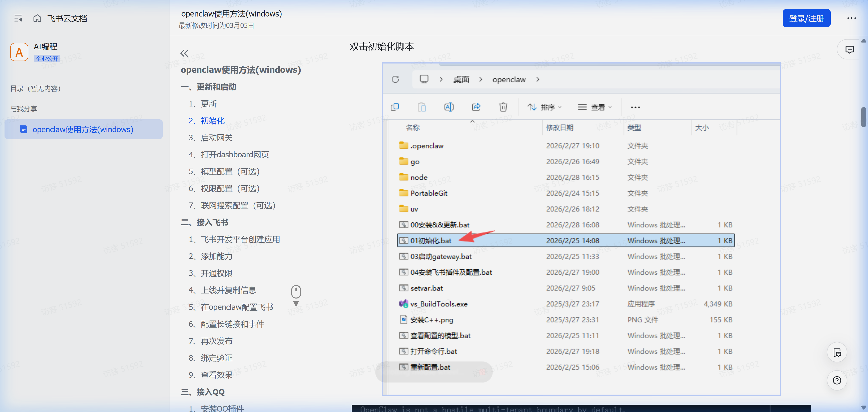Jump to outline item 3、启动网关
This screenshot has height=412, width=868.
211,138
